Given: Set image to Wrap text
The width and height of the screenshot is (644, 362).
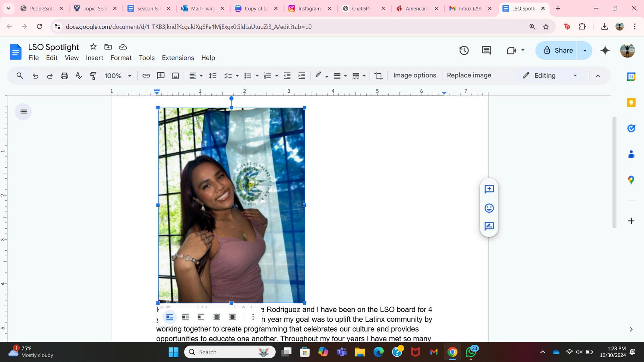Looking at the screenshot, I should tap(185, 317).
